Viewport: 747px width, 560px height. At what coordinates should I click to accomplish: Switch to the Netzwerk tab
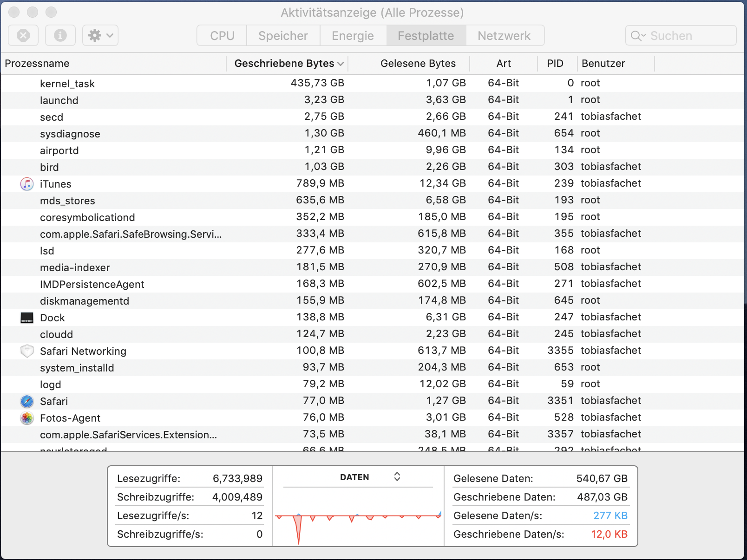(x=505, y=36)
